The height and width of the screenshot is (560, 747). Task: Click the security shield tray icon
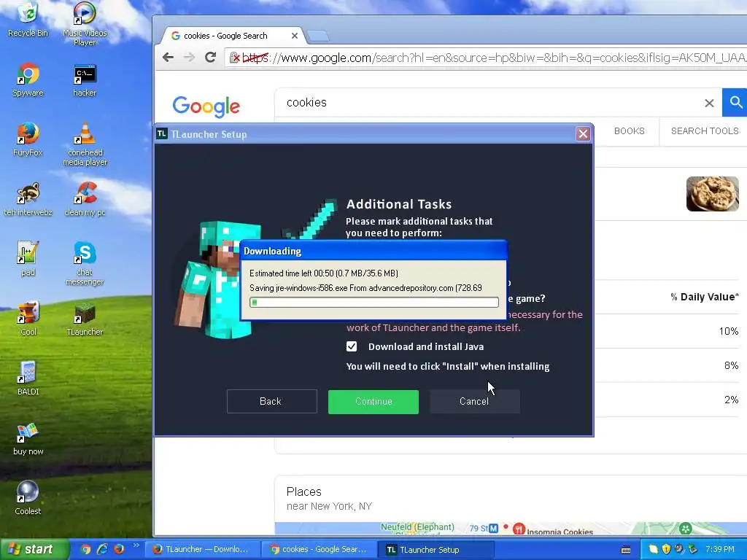[666, 550]
